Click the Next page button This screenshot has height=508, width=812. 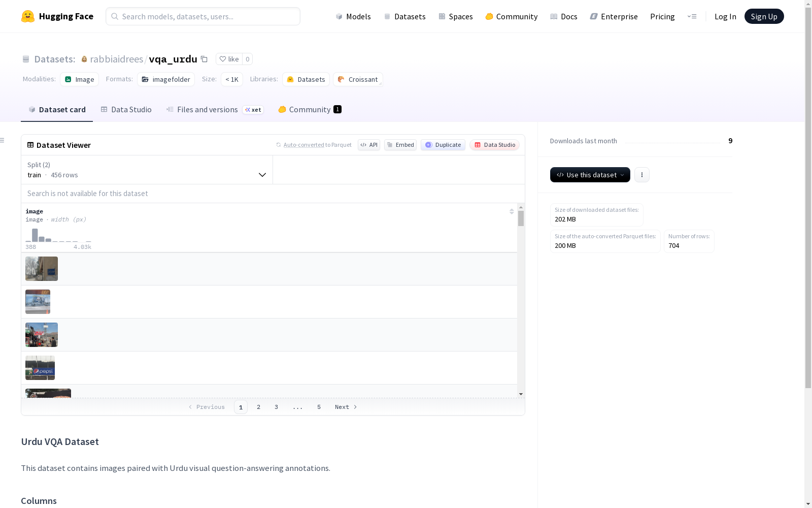click(346, 407)
